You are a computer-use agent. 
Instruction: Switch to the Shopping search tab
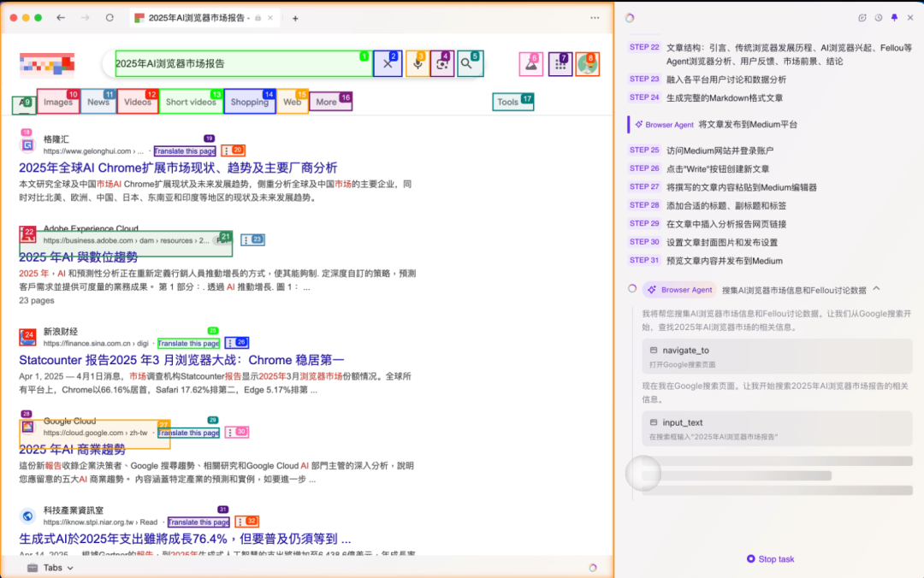pos(250,102)
